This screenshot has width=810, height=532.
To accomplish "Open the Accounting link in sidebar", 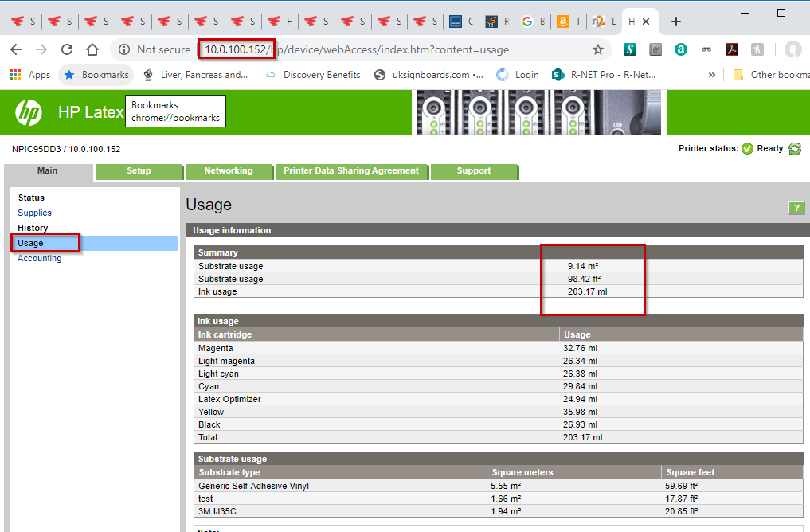I will point(39,258).
